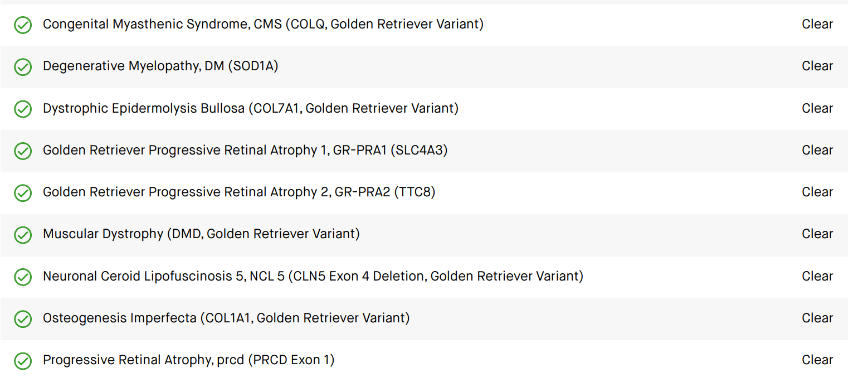
Task: Click the green checkmark beside Congenital Myasthenic Syndrome
Action: tap(23, 25)
